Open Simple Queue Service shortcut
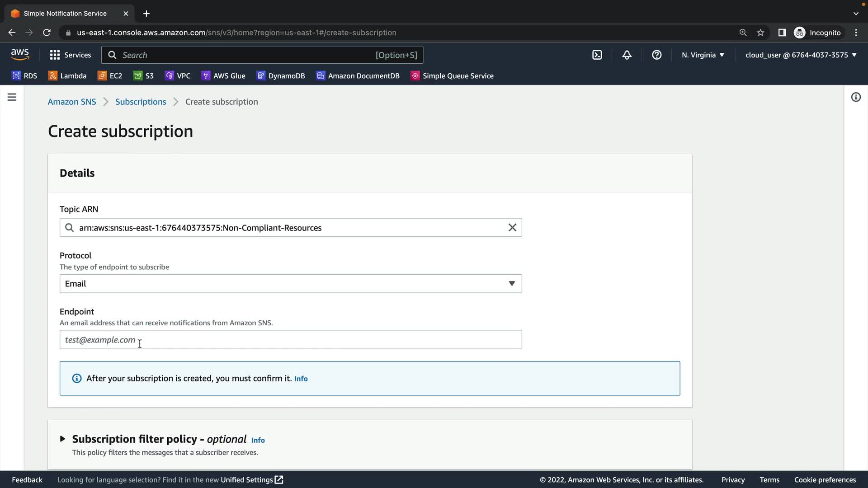The height and width of the screenshot is (488, 868). coord(452,76)
